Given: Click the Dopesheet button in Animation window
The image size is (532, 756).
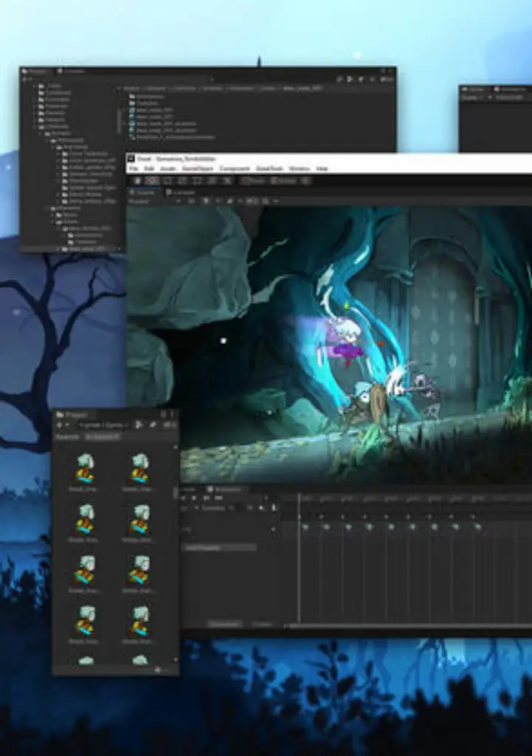Looking at the screenshot, I should [224, 624].
